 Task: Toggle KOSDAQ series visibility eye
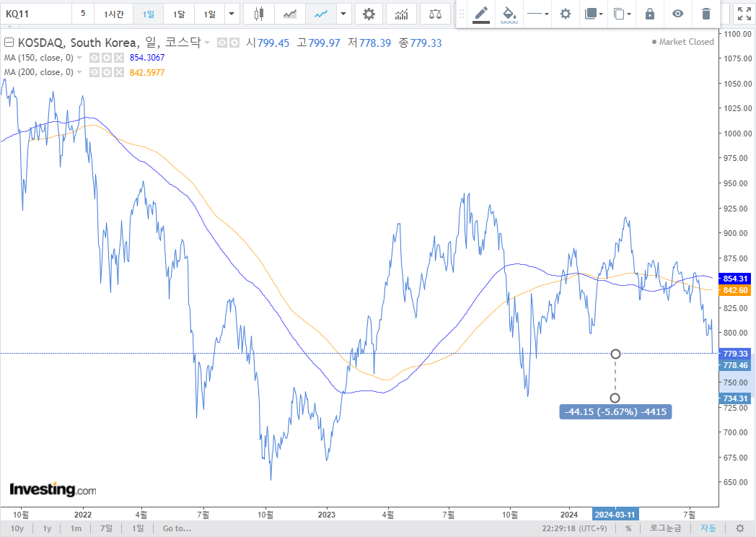click(221, 43)
